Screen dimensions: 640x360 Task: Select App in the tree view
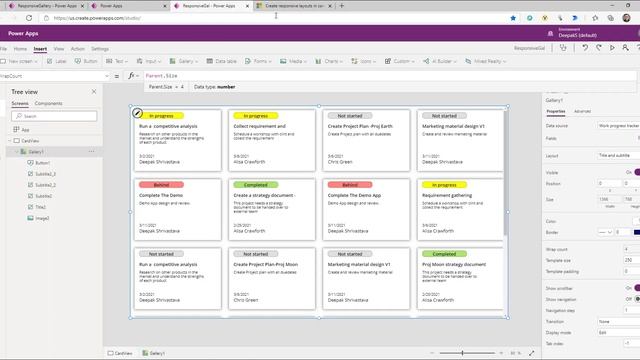pyautogui.click(x=25, y=130)
